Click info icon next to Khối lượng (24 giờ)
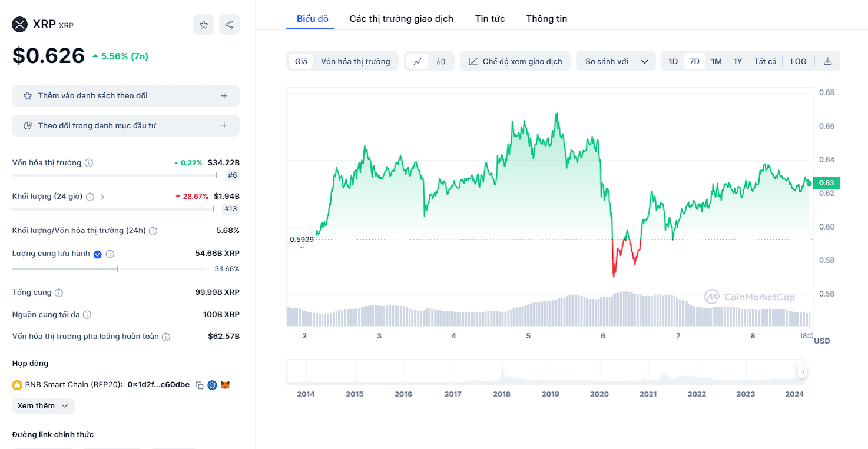Viewport: 868px width, 449px height. tap(90, 197)
